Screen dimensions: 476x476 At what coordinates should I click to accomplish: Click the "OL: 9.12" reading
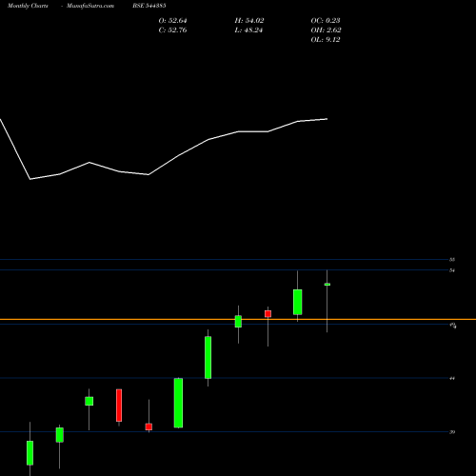(326, 40)
